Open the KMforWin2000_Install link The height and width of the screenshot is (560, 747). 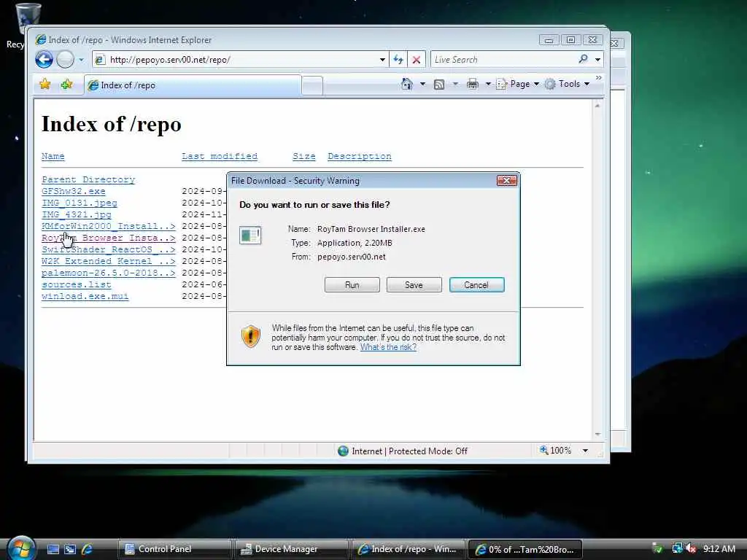(x=108, y=226)
